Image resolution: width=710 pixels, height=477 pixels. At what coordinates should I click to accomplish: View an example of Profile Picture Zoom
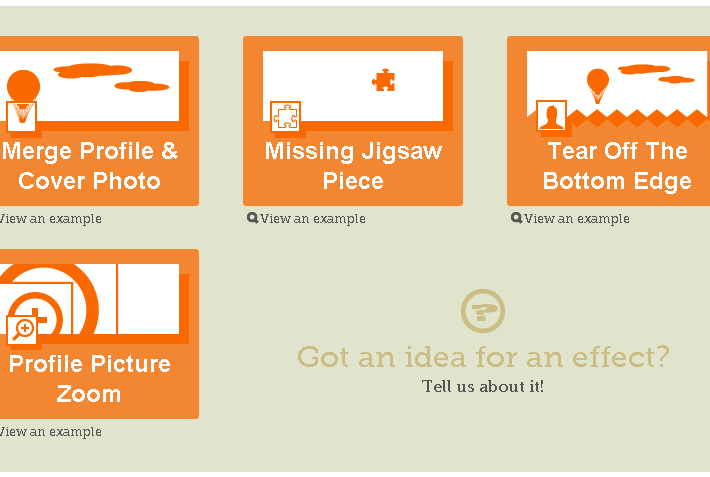pyautogui.click(x=50, y=432)
